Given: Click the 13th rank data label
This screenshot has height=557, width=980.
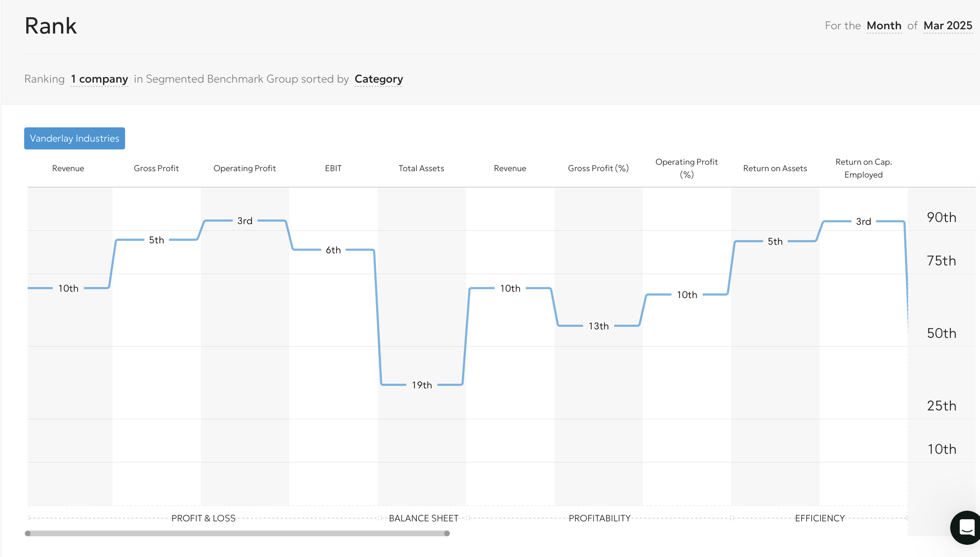Looking at the screenshot, I should [x=598, y=326].
